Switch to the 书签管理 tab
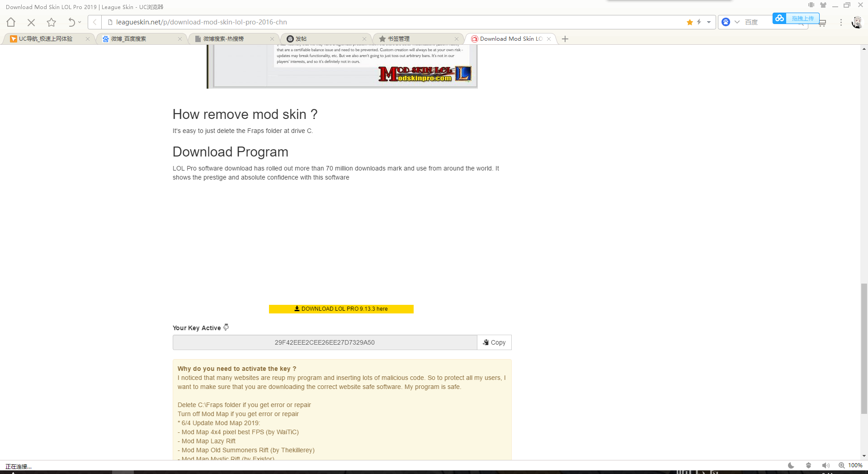868x474 pixels. pyautogui.click(x=399, y=39)
